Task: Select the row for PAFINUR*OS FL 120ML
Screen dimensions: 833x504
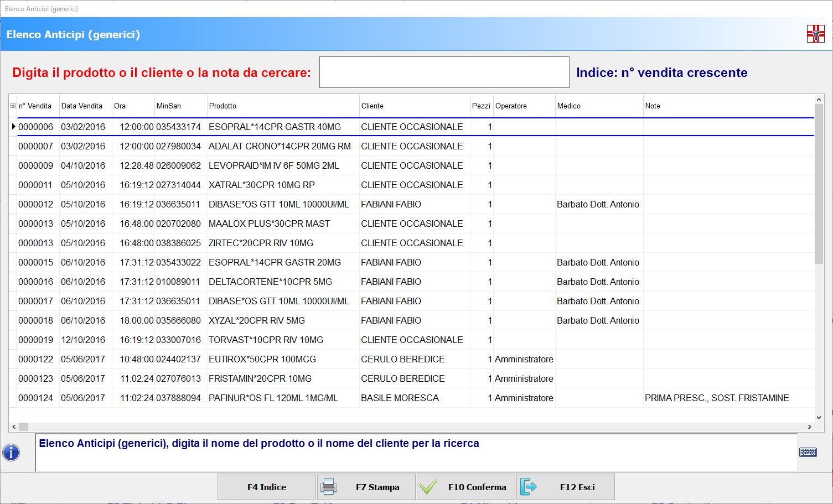Action: (273, 398)
